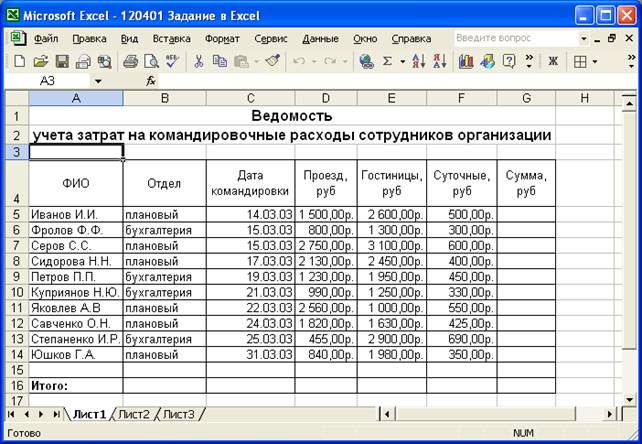Expand the Formatting toolbar options chevron
The width and height of the screenshot is (642, 444).
(632, 61)
